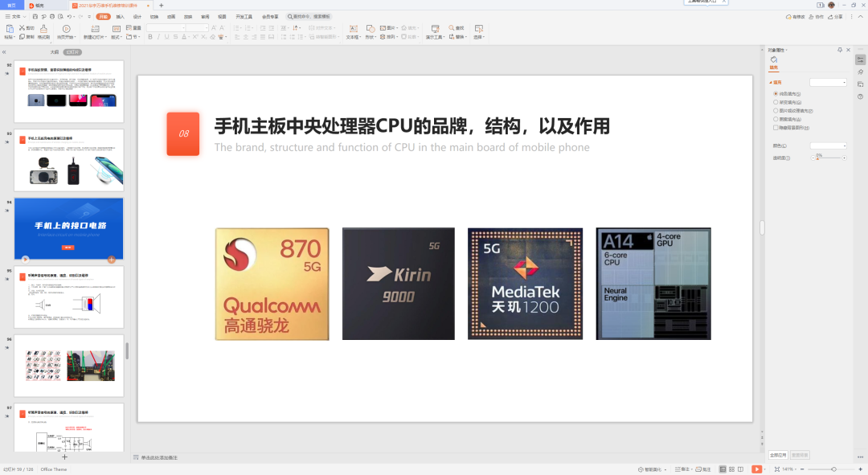Switch to slide sorter view icon
This screenshot has height=475, width=868.
(x=732, y=469)
